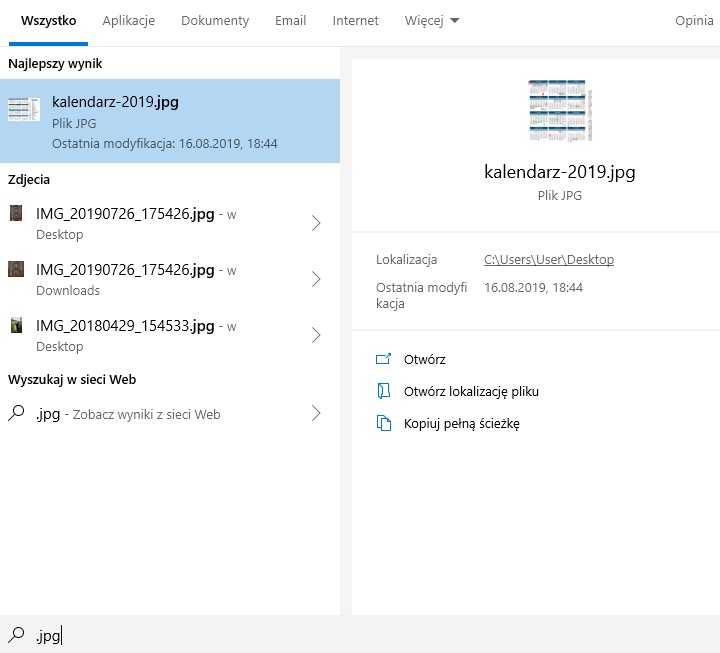
Task: Click the magnifier icon in the bottom search box
Action: [x=17, y=634]
